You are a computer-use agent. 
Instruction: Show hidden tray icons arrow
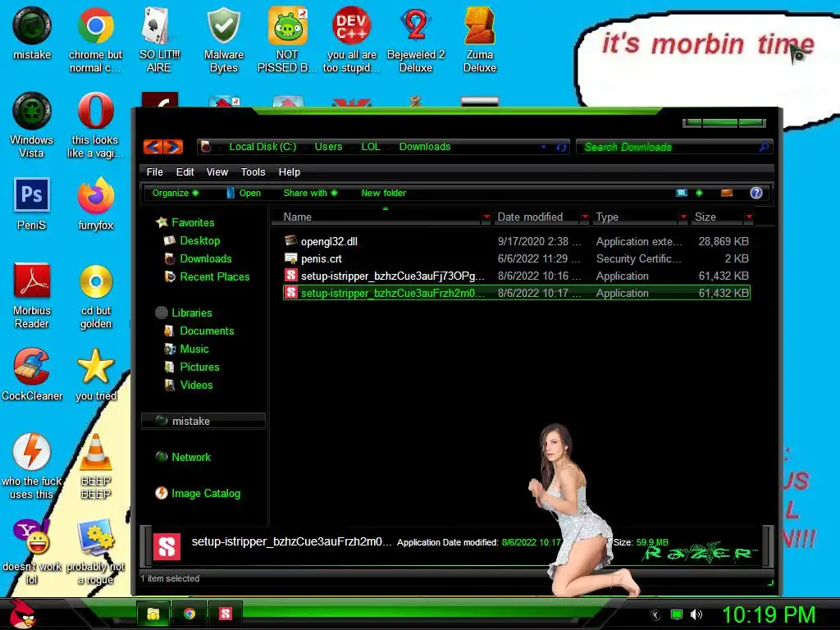(655, 614)
